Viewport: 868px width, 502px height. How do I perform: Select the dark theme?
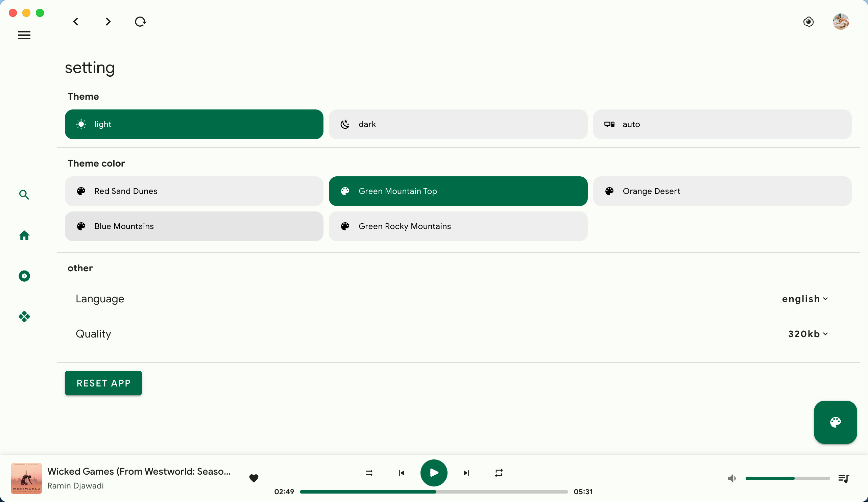pyautogui.click(x=458, y=124)
